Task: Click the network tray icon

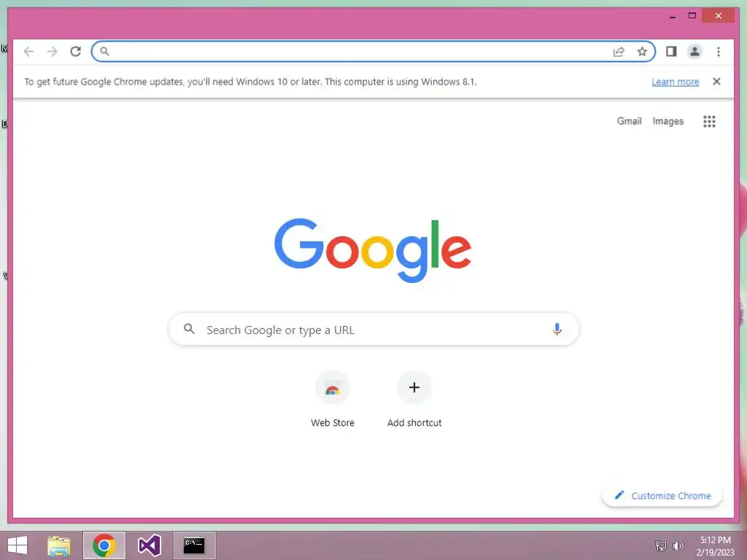Action: pos(661,545)
